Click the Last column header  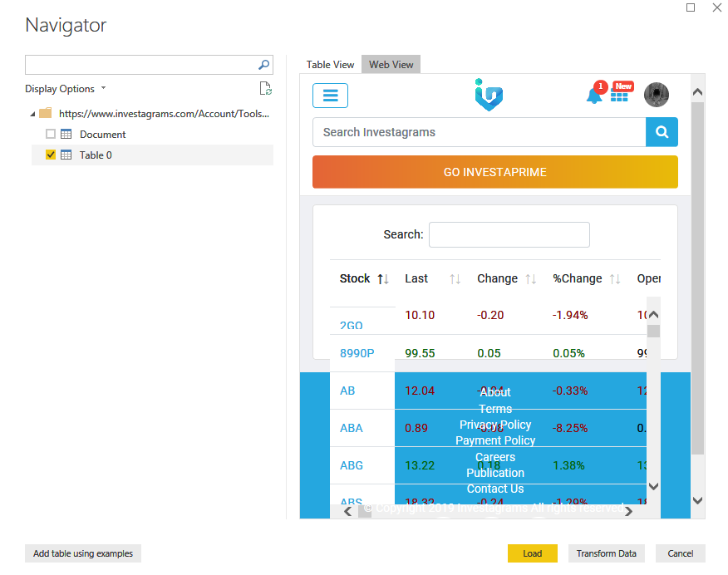416,278
